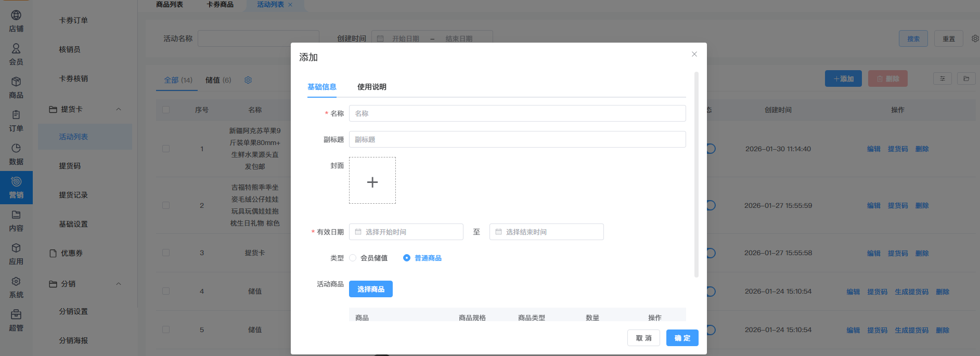Open 提货码 in side menu
The height and width of the screenshot is (356, 980).
tap(70, 166)
